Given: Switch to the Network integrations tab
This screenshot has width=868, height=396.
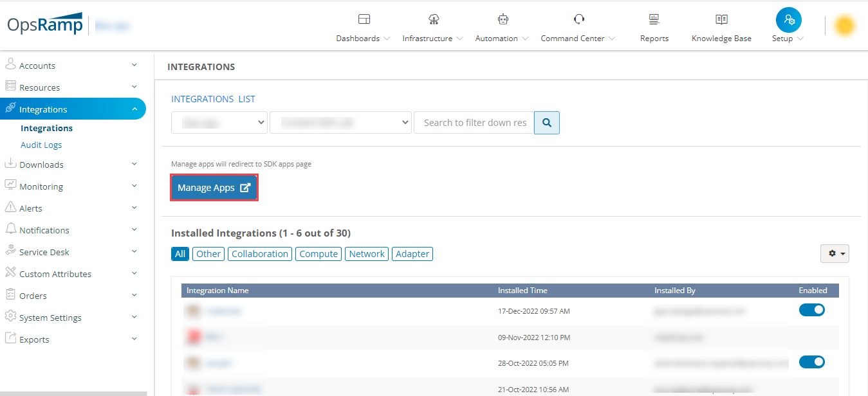Looking at the screenshot, I should 366,253.
